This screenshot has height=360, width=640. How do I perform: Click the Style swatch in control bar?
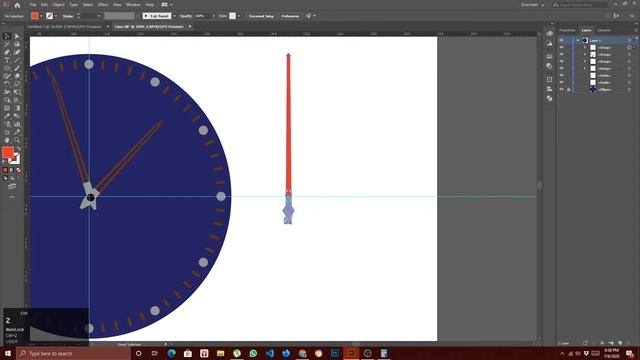232,16
